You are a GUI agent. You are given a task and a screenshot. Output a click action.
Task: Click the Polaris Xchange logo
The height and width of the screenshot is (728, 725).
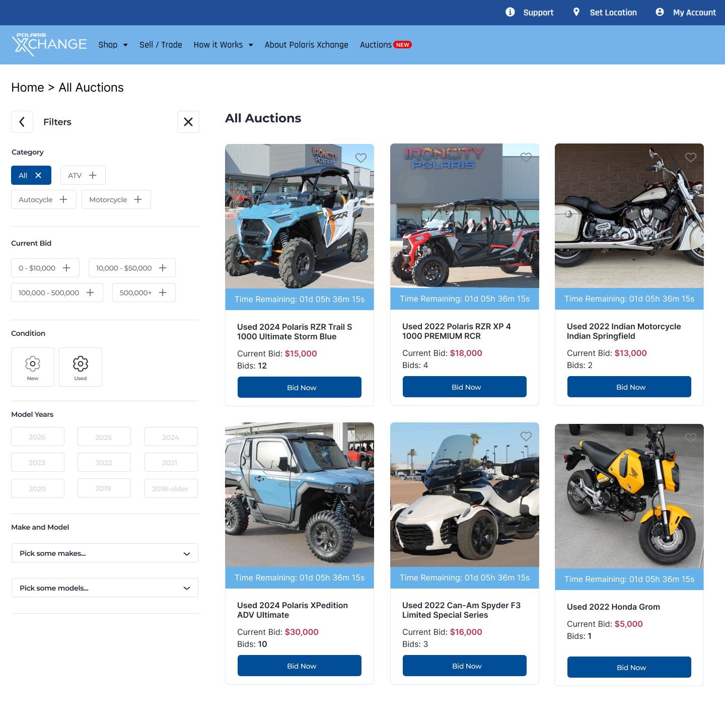click(x=49, y=44)
